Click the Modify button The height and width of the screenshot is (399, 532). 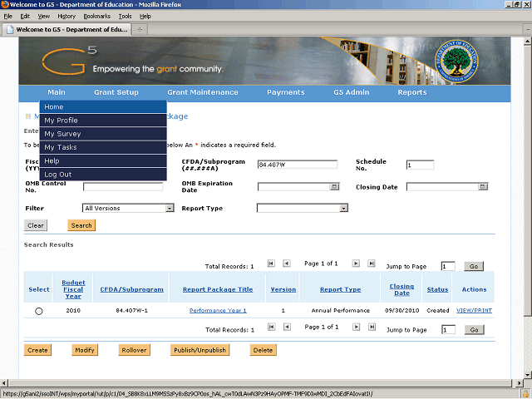coord(85,350)
